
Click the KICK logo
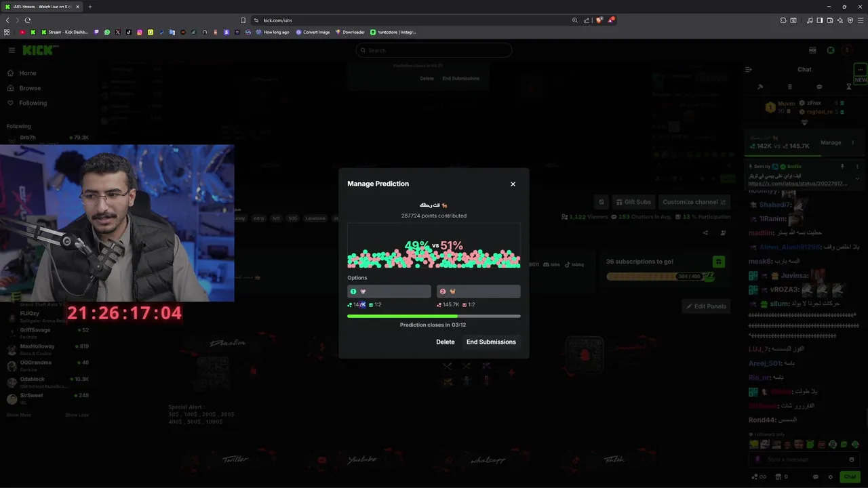pos(41,50)
